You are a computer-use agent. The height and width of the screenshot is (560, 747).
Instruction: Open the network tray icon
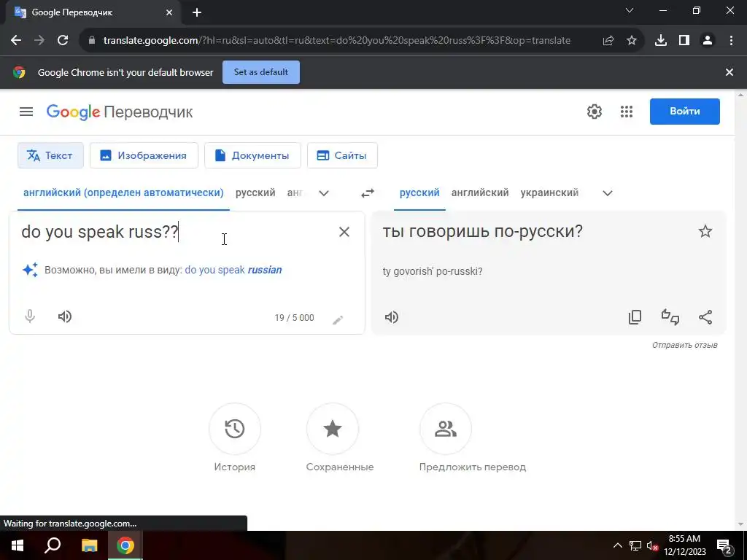tap(635, 545)
